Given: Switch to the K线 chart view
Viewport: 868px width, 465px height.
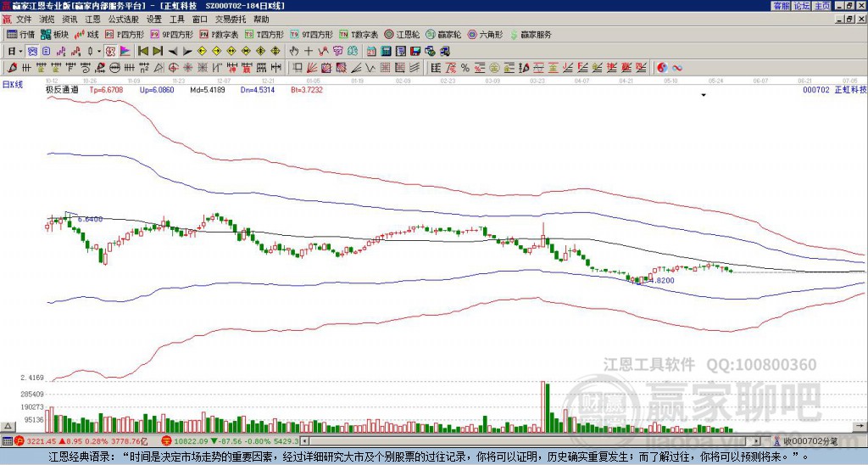Looking at the screenshot, I should 86,34.
